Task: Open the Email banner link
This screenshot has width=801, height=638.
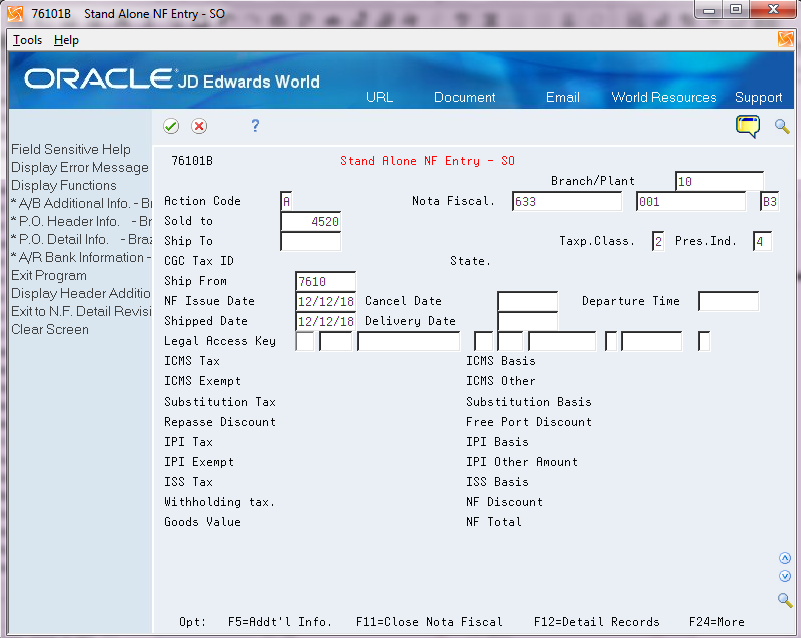Action: pyautogui.click(x=562, y=97)
